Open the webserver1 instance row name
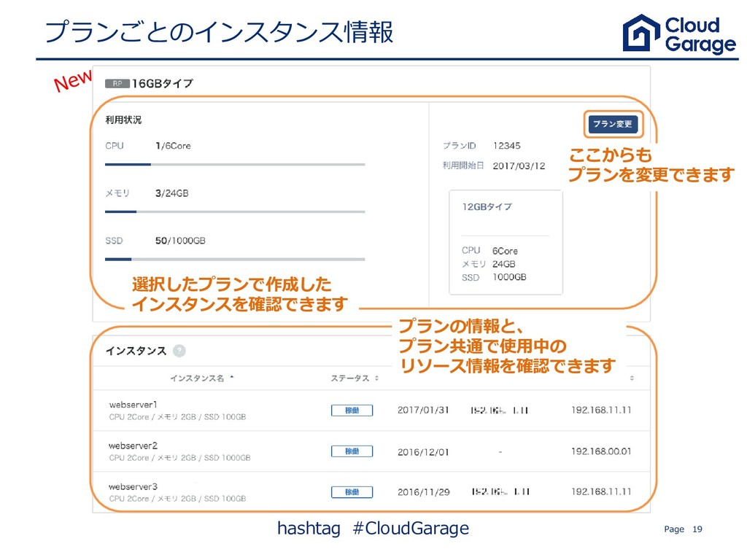 click(x=133, y=405)
